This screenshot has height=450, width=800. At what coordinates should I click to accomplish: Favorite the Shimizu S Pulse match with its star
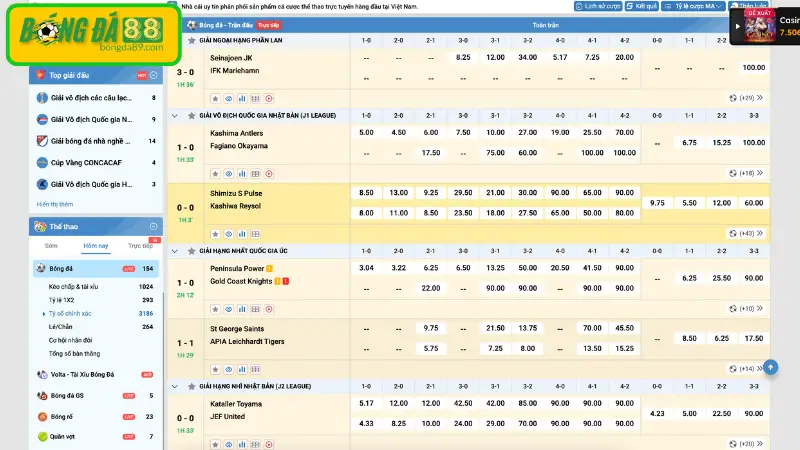tap(215, 234)
